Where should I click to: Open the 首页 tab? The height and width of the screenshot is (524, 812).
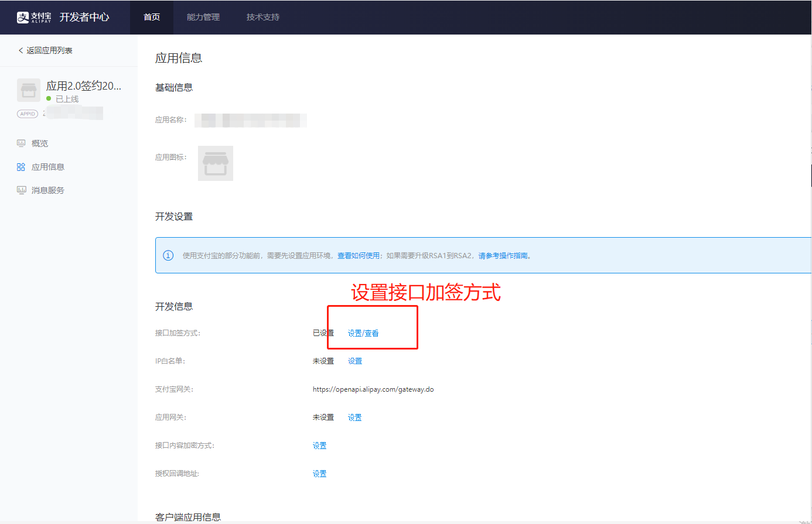[x=152, y=18]
